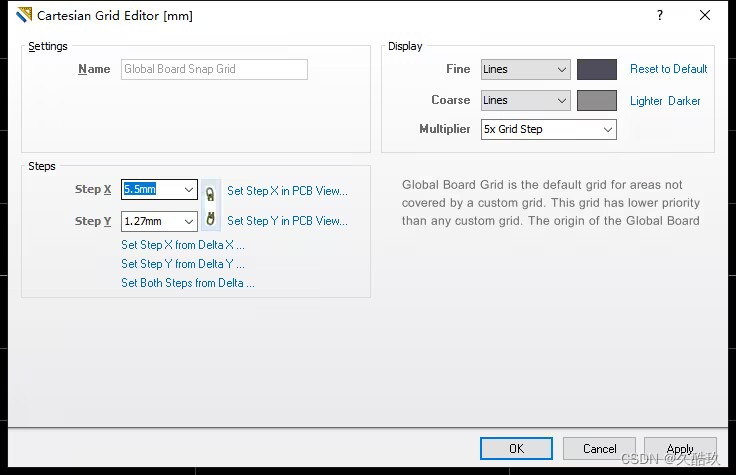
Task: Click Set Both Steps from Delta link
Action: point(188,283)
